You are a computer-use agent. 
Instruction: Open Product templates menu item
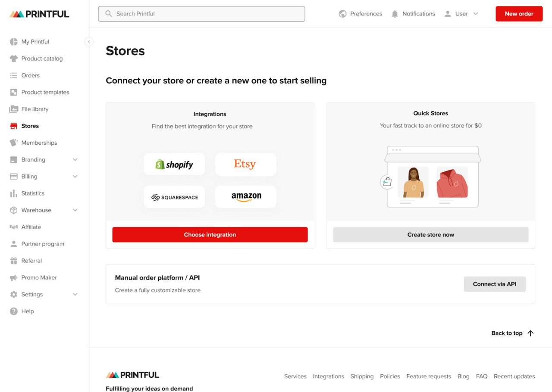pos(45,92)
